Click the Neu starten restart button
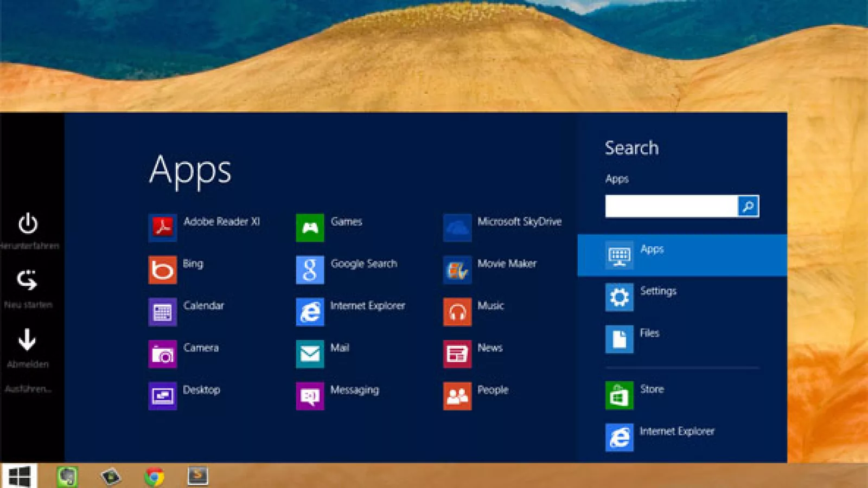 (27, 280)
